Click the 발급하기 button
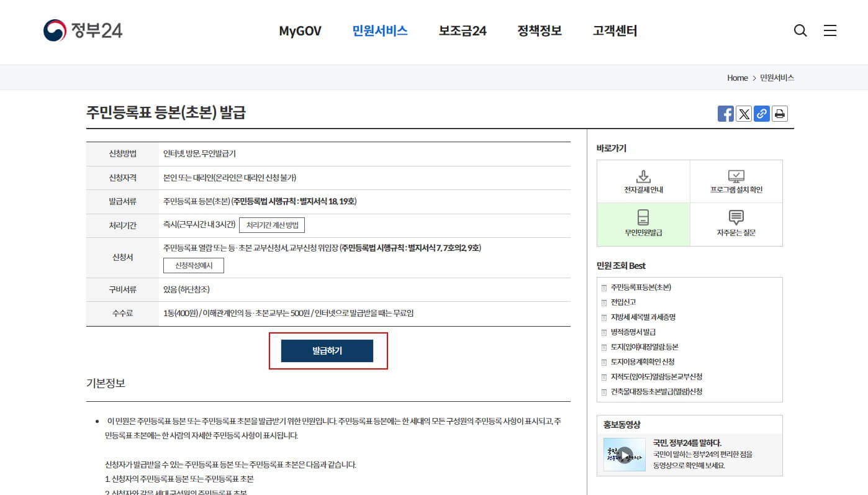 [327, 351]
